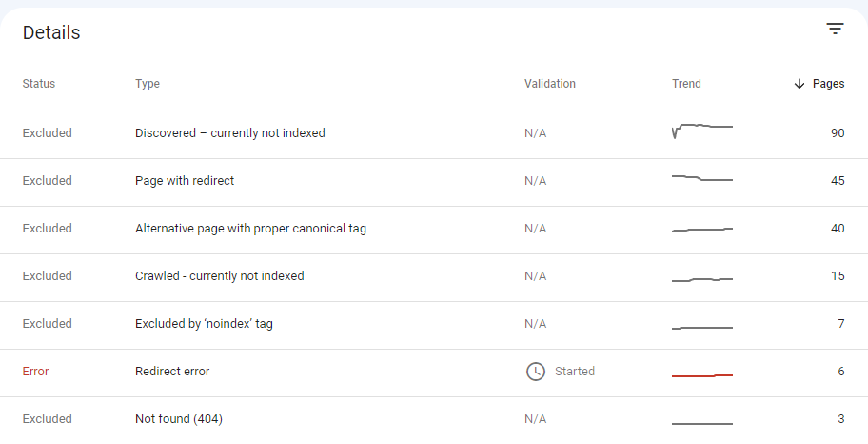
Task: Click the red Redirect error trend sparkline
Action: (x=701, y=375)
